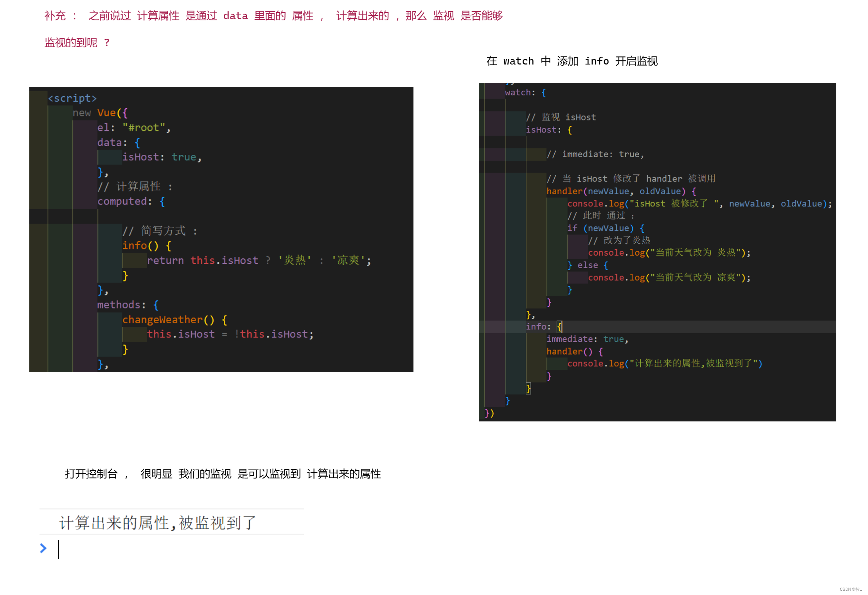
Task: Click the 'changeWeather() {' line
Action: [174, 320]
